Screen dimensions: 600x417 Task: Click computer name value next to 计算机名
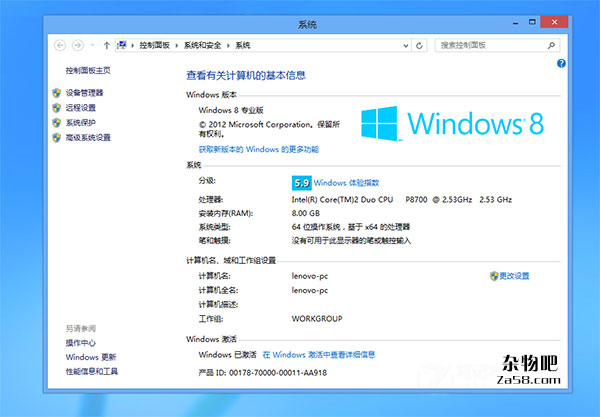310,276
